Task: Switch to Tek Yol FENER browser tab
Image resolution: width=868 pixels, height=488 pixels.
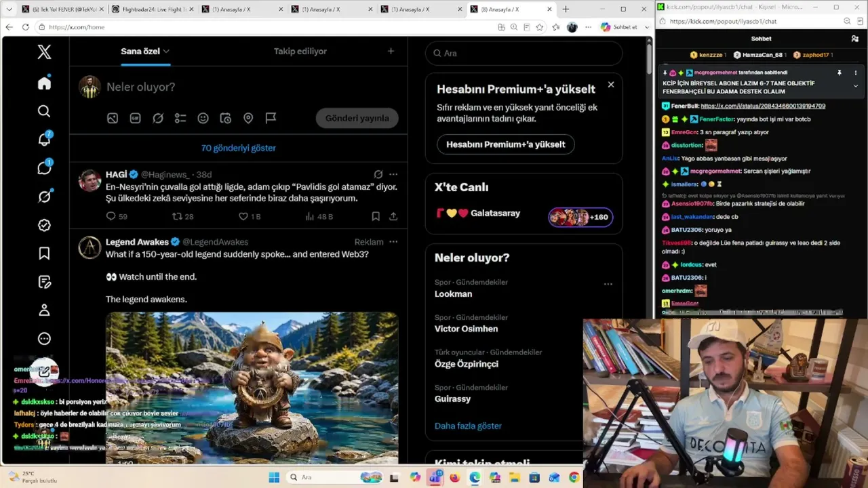Action: click(62, 9)
